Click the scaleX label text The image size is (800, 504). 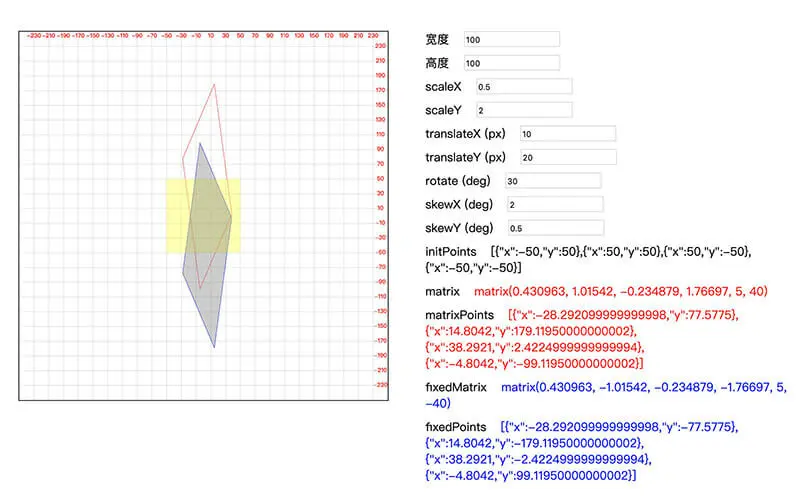[x=443, y=87]
